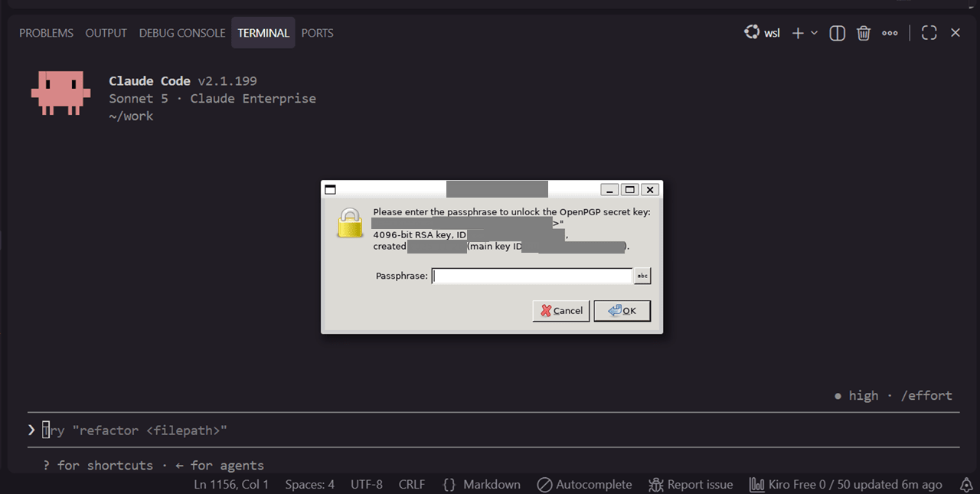This screenshot has width=980, height=494.
Task: Switch to the PROBLEMS tab
Action: pos(46,33)
